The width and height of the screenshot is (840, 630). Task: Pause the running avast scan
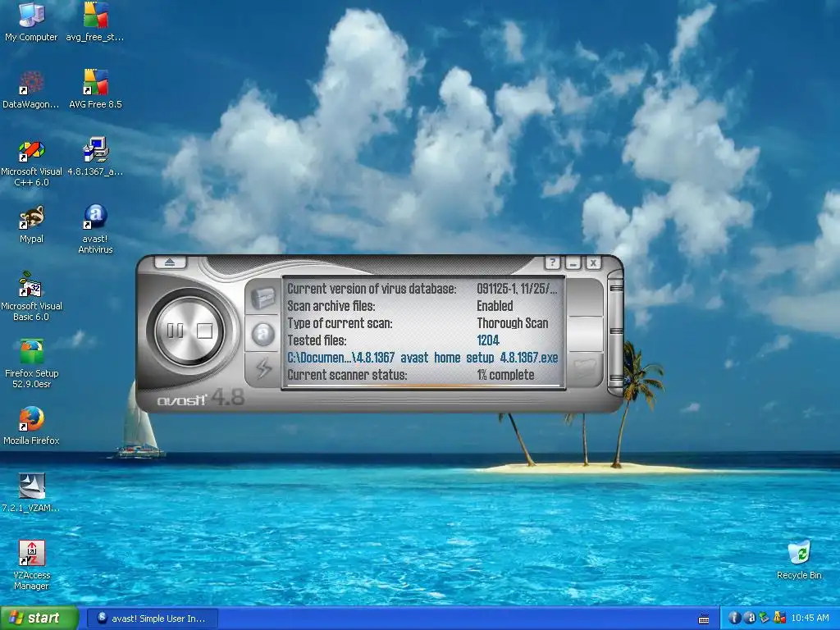click(176, 331)
